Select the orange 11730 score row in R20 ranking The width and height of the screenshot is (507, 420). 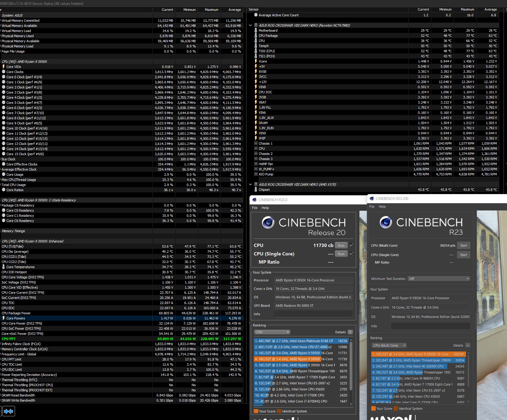pos(301,359)
